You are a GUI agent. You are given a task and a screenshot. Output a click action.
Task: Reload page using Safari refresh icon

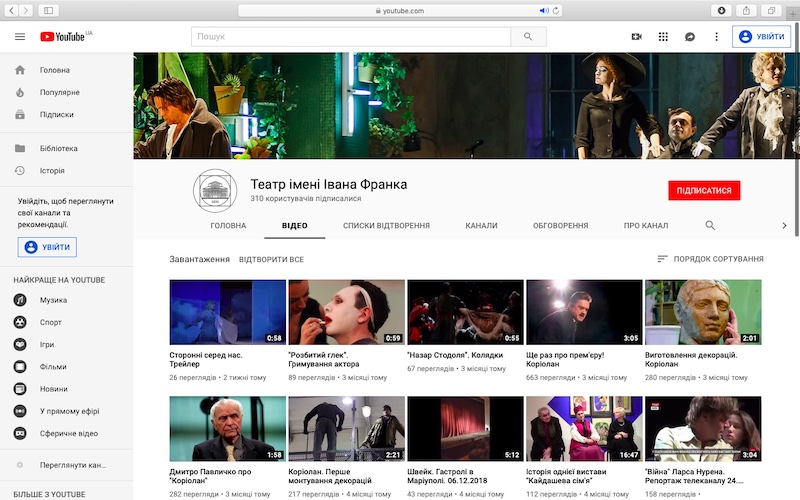click(x=556, y=10)
